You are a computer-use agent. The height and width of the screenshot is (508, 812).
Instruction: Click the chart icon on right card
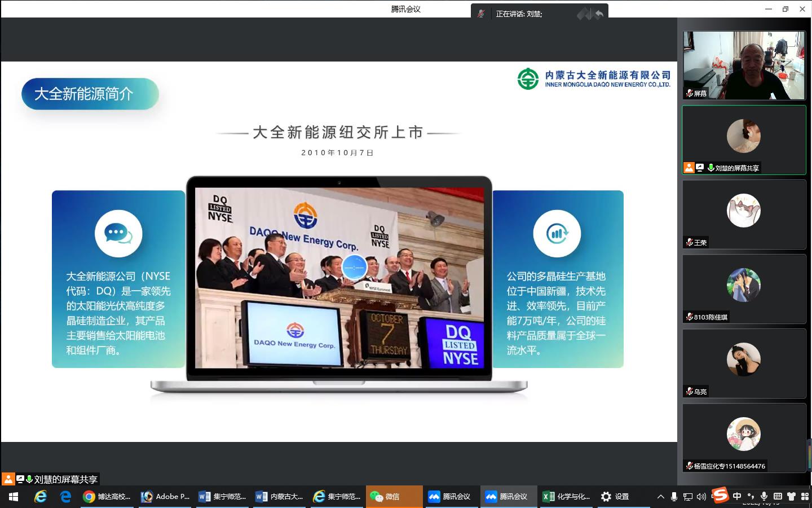click(557, 233)
